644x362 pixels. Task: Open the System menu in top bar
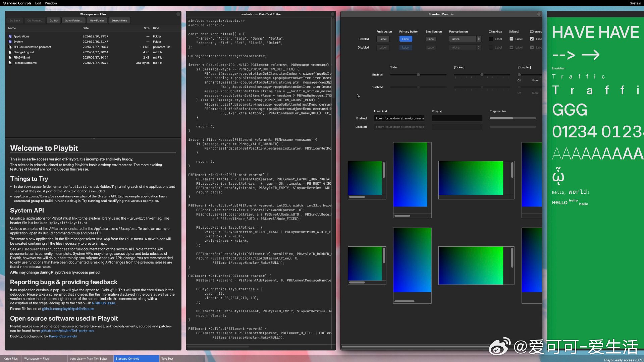[x=635, y=3]
